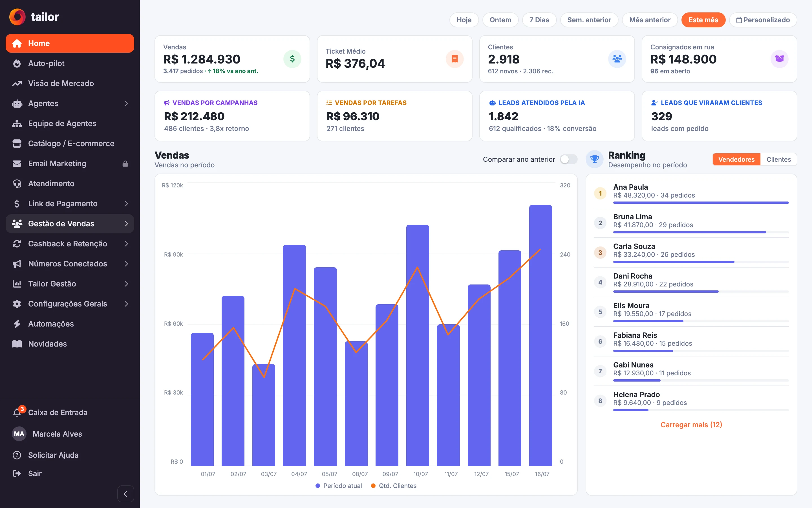812x508 pixels.
Task: Select the Sem. anterior period filter
Action: pos(589,20)
